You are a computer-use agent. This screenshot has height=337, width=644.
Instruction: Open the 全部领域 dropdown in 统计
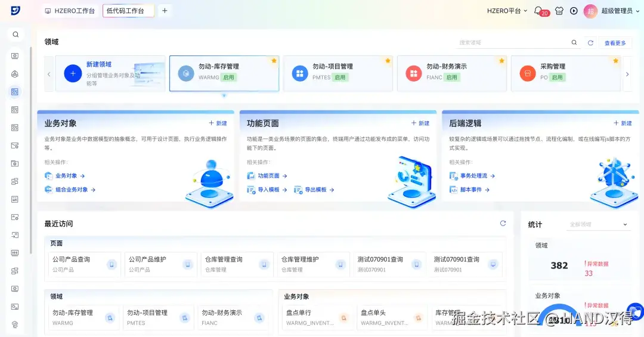click(599, 224)
